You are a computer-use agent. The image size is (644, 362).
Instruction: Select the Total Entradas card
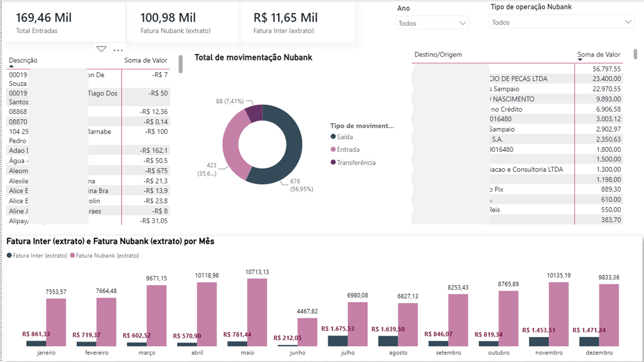65,22
